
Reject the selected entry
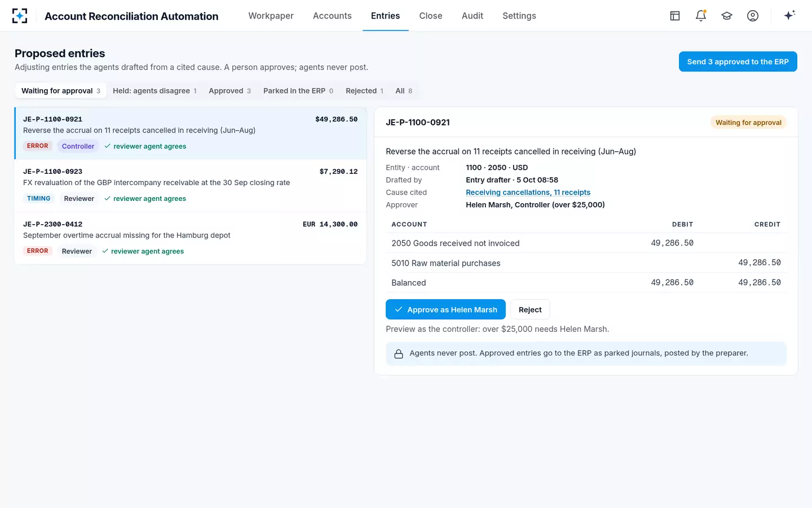pyautogui.click(x=530, y=310)
